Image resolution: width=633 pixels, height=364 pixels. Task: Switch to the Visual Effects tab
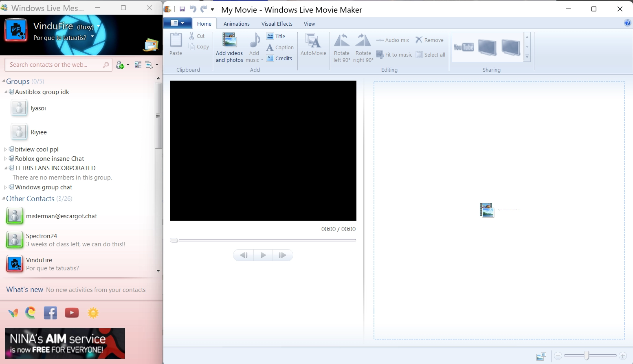click(x=277, y=24)
